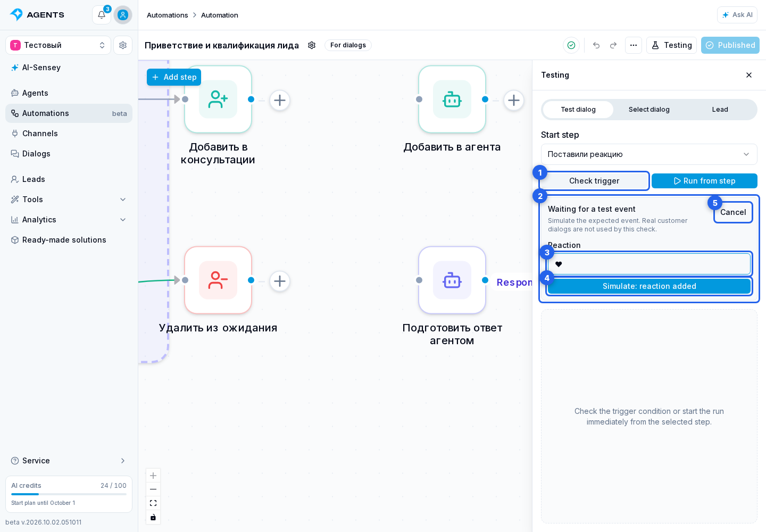
Task: Open workspace settings gear in sidebar
Action: tap(123, 45)
